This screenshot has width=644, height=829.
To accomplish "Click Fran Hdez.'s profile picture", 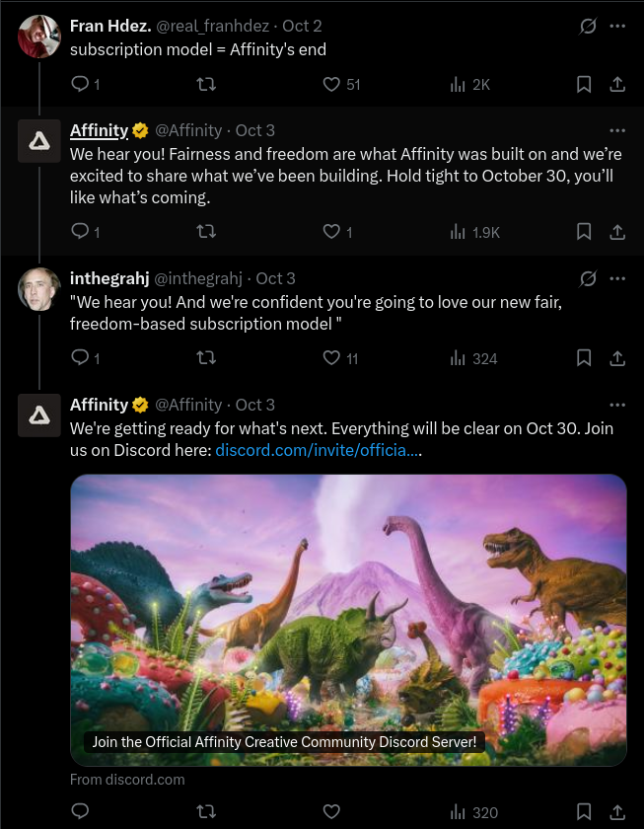I will point(39,38).
